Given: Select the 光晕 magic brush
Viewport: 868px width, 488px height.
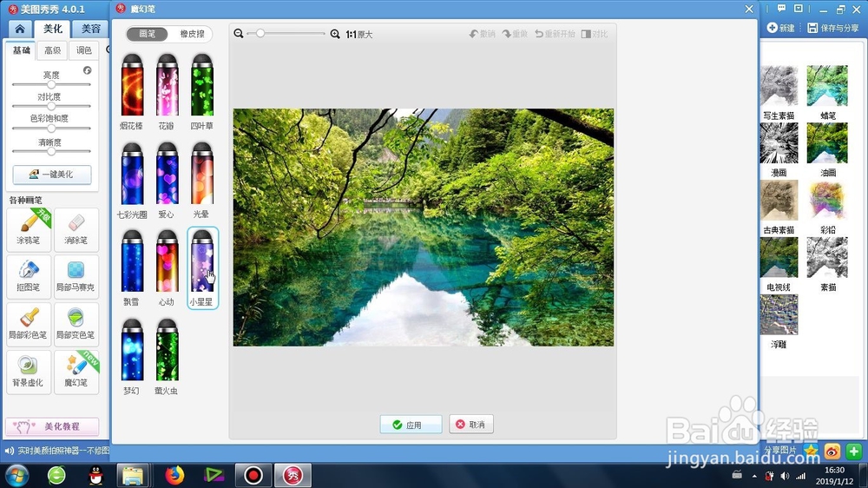Looking at the screenshot, I should coord(201,180).
